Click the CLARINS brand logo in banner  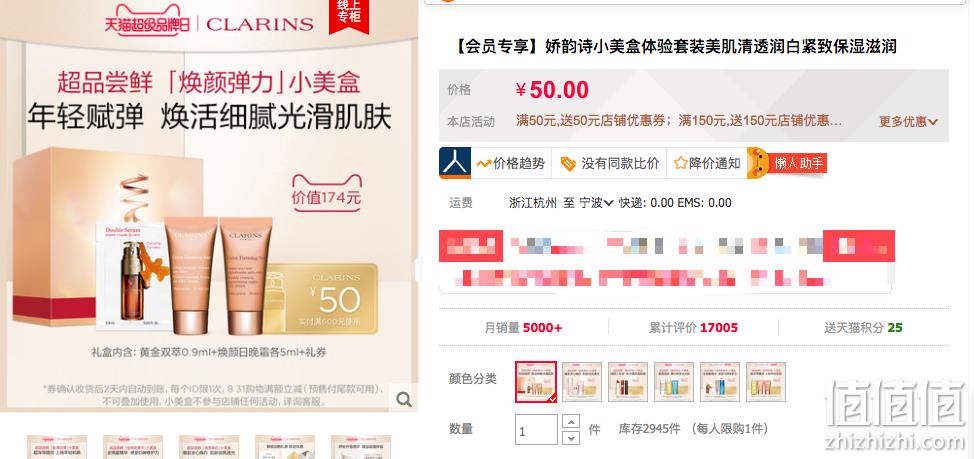260,25
